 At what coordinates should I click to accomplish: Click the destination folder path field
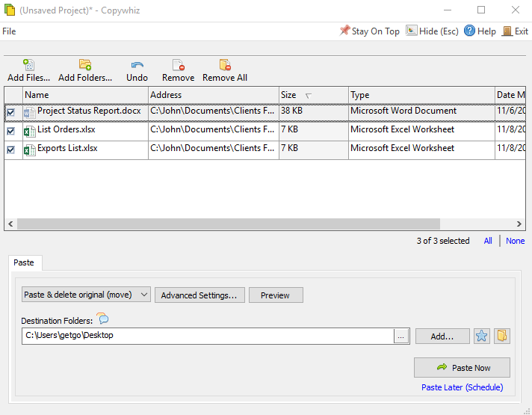click(208, 336)
